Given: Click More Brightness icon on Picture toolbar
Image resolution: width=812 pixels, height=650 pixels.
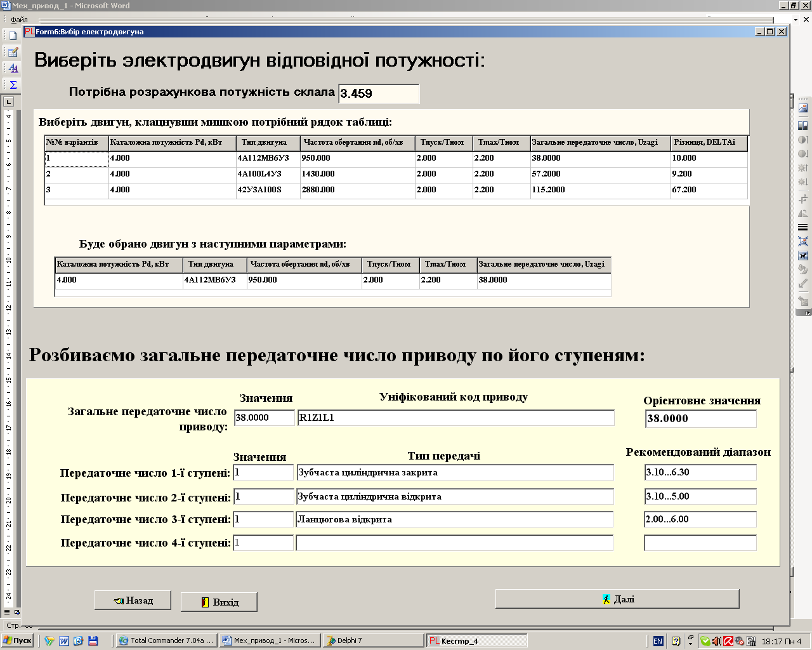Looking at the screenshot, I should click(803, 168).
